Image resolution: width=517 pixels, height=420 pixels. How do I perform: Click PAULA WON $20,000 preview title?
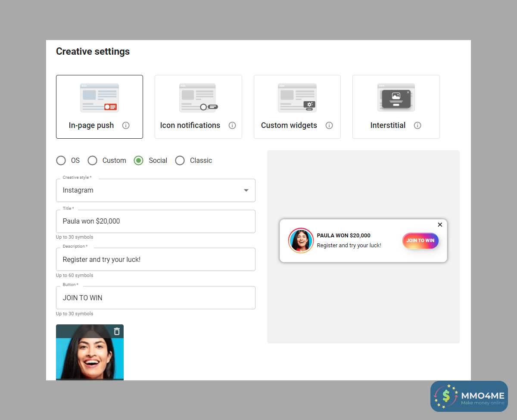(x=343, y=236)
